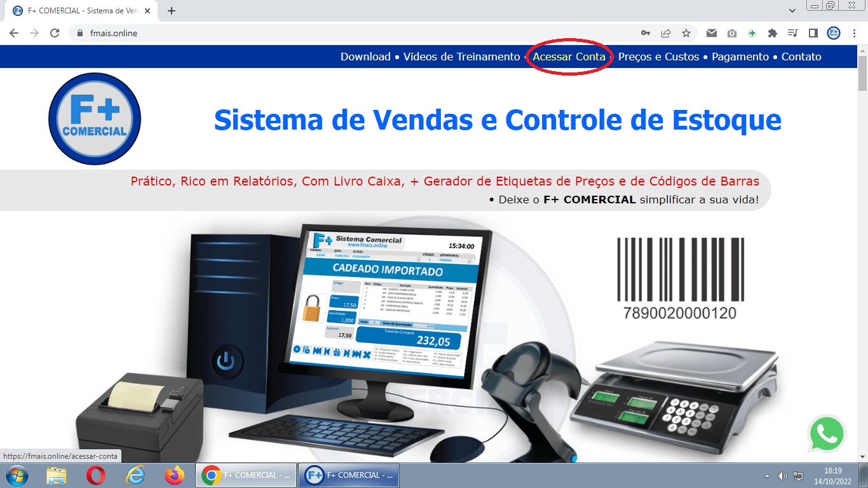Image resolution: width=868 pixels, height=488 pixels.
Task: Open the Download menu link
Action: (365, 57)
